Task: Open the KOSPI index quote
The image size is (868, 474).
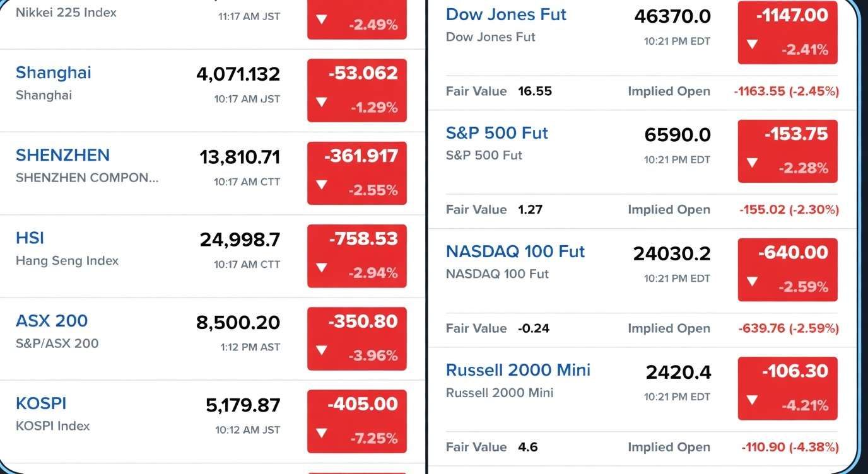Action: coord(41,403)
